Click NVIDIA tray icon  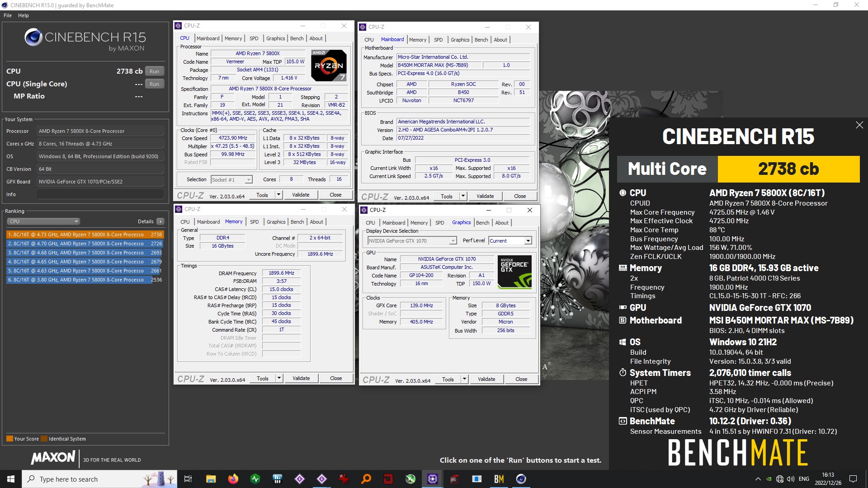tap(769, 479)
